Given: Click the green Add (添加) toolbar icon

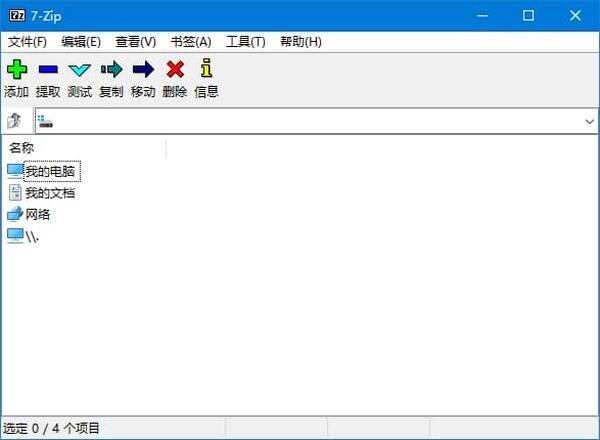Looking at the screenshot, I should [x=17, y=69].
